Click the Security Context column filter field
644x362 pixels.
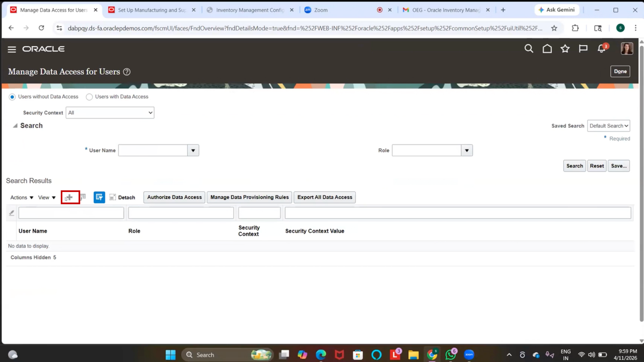[259, 213]
